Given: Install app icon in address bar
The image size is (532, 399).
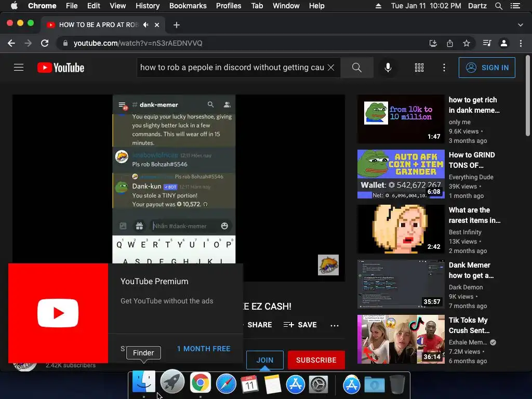Looking at the screenshot, I should 433,44.
